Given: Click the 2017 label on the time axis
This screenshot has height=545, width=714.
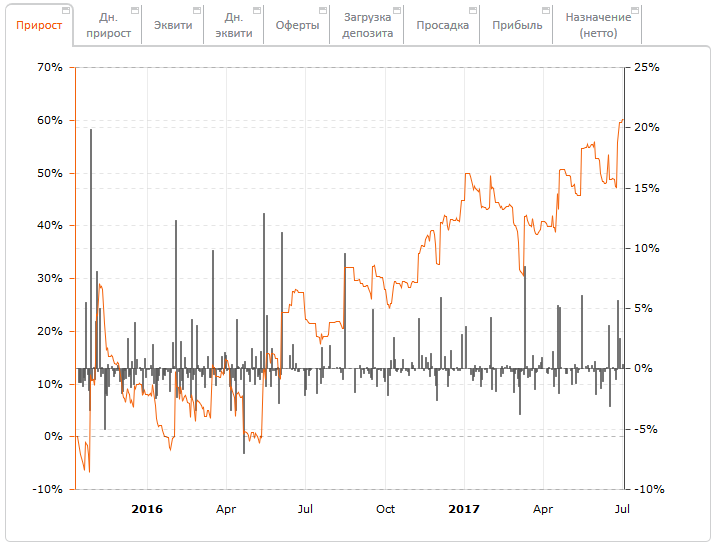Looking at the screenshot, I should point(463,509).
